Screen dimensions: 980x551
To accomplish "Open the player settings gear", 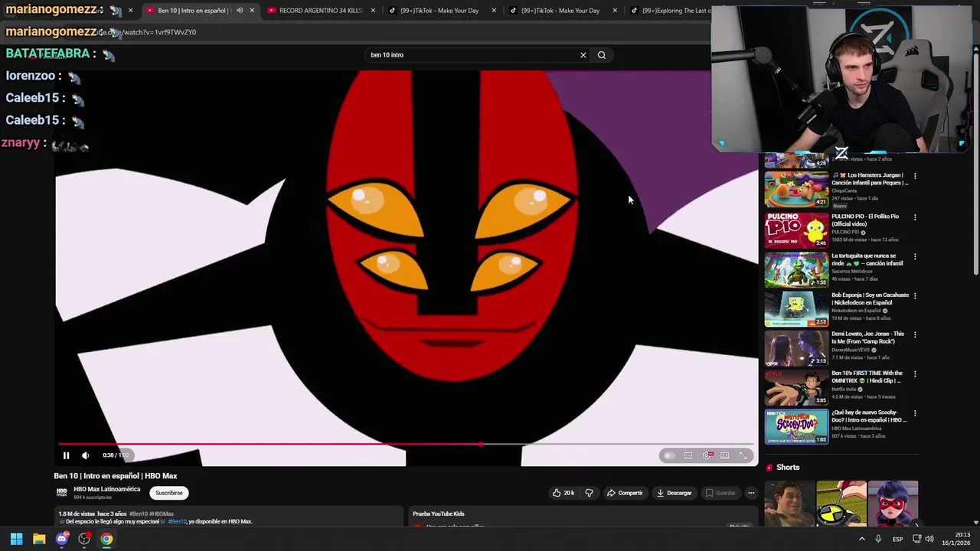I will [707, 456].
